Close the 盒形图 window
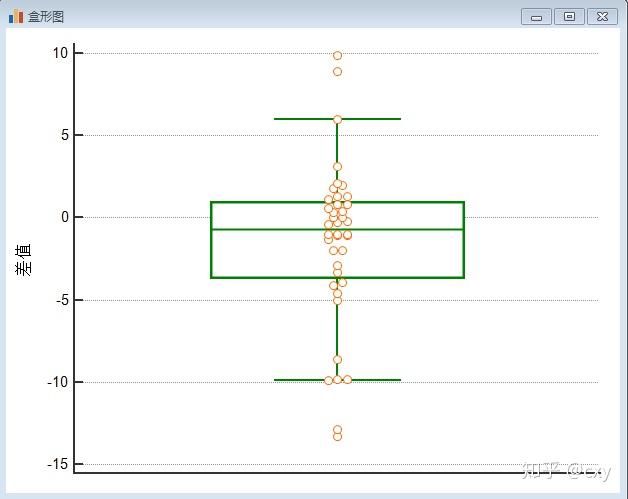Image resolution: width=628 pixels, height=499 pixels. pos(602,17)
